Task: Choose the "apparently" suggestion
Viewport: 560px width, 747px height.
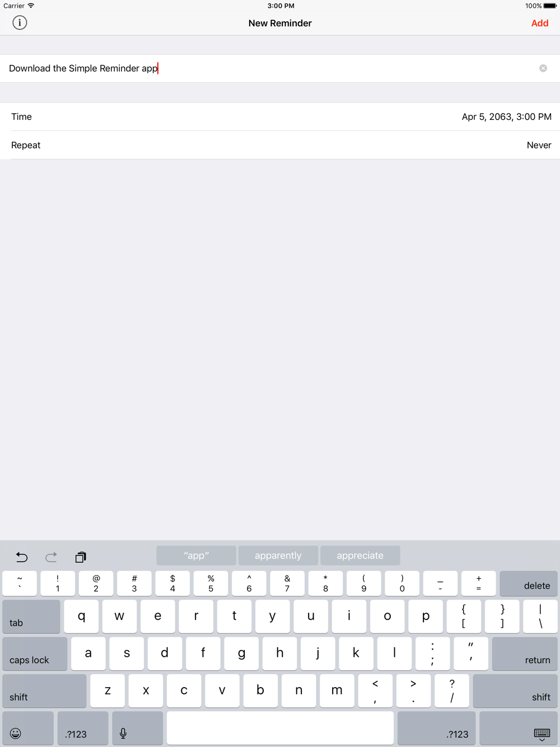Action: click(x=278, y=555)
